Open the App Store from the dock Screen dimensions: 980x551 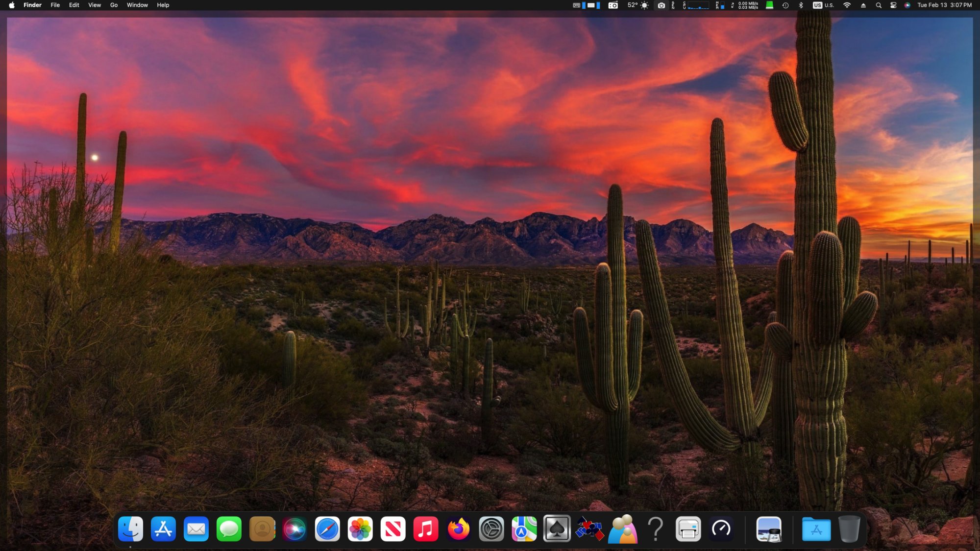163,529
